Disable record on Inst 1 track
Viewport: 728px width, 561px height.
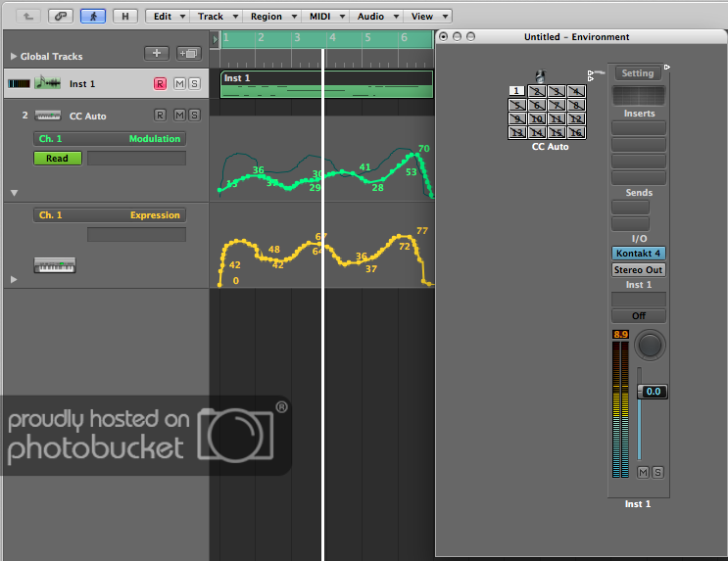tap(160, 84)
